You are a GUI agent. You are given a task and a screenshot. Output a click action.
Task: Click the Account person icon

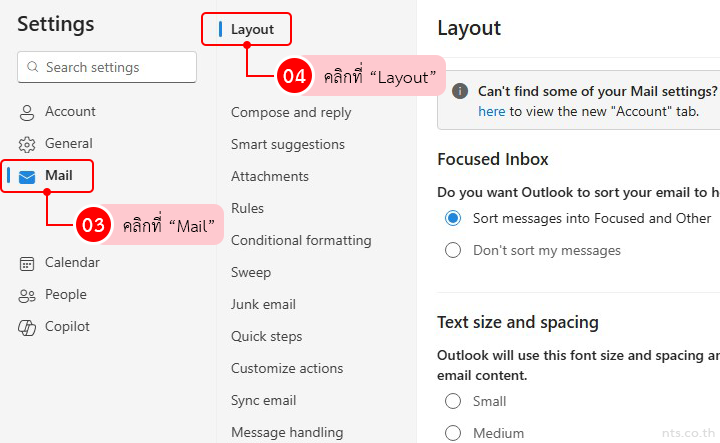[27, 112]
